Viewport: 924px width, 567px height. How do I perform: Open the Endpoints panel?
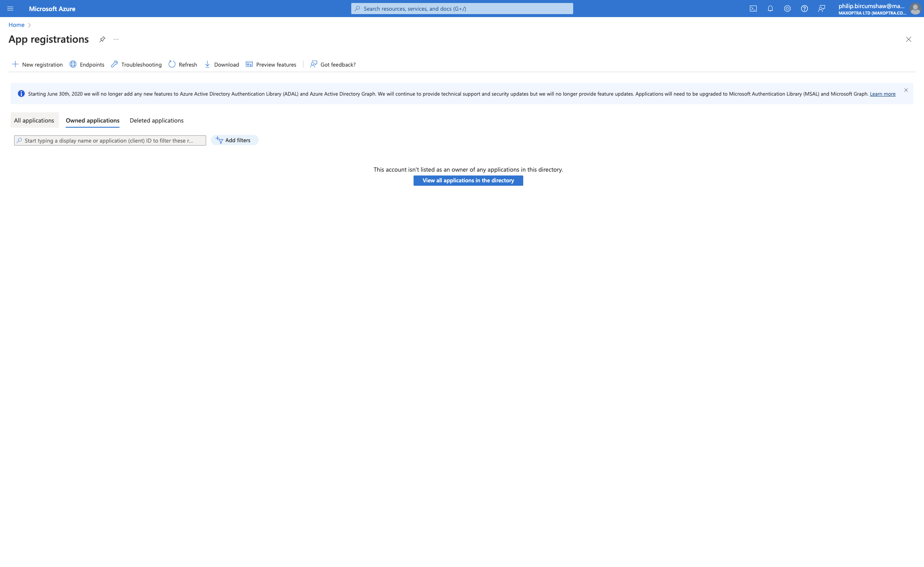pyautogui.click(x=87, y=64)
